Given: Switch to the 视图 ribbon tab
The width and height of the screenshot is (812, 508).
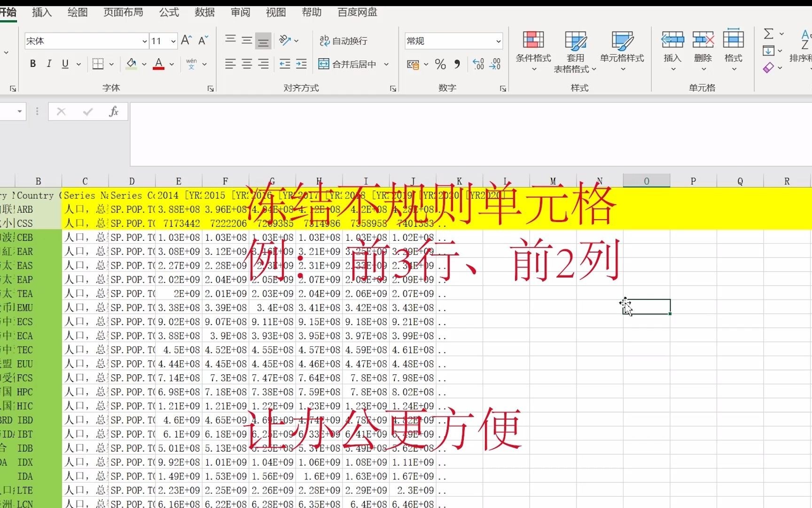Looking at the screenshot, I should click(x=275, y=13).
